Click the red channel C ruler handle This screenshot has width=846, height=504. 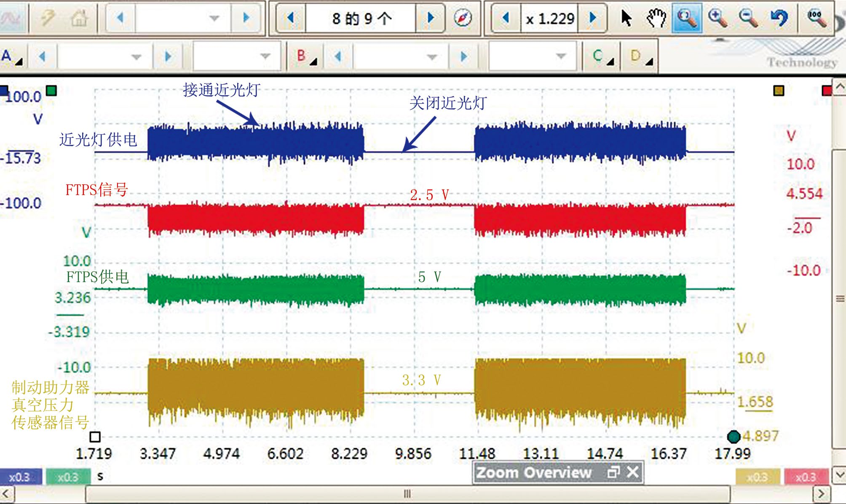click(827, 91)
